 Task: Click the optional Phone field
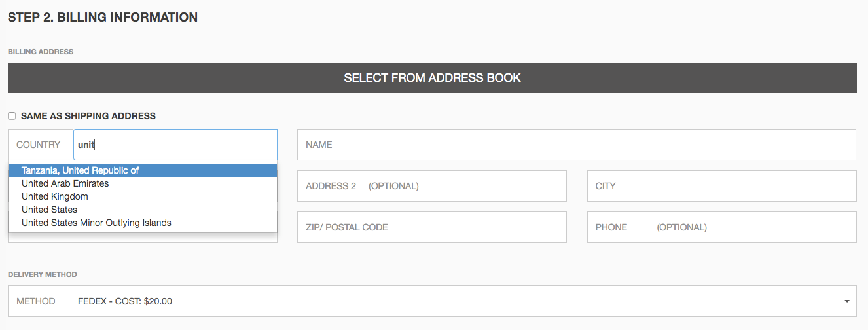[x=721, y=227]
